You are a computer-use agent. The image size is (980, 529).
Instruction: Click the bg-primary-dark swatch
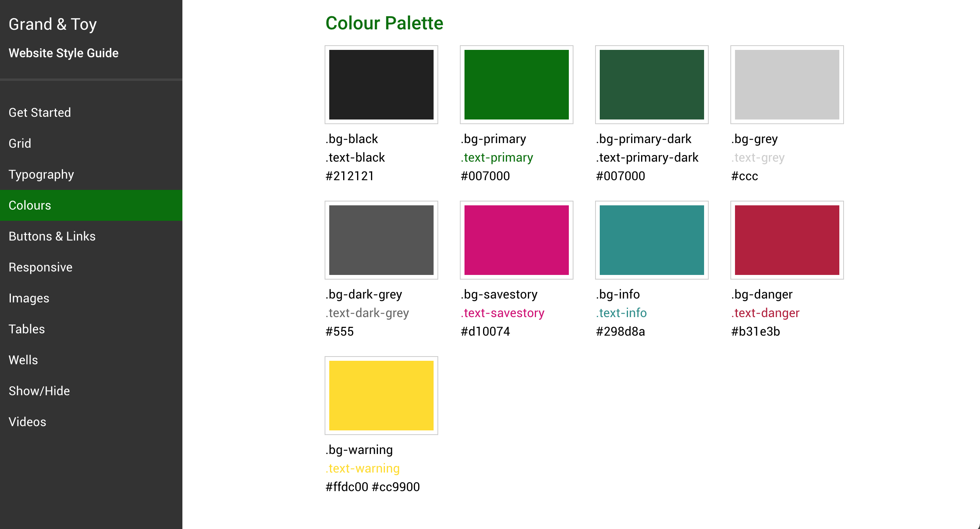[652, 85]
